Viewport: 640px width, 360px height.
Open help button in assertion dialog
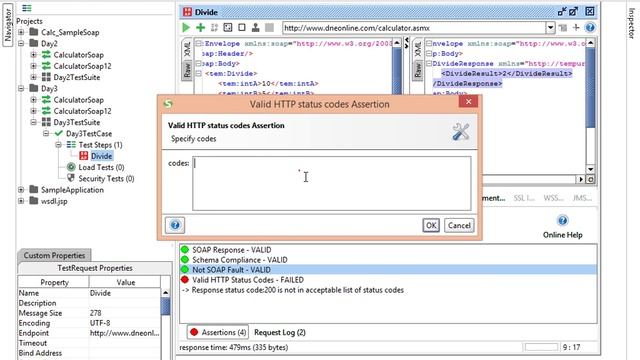[175, 225]
